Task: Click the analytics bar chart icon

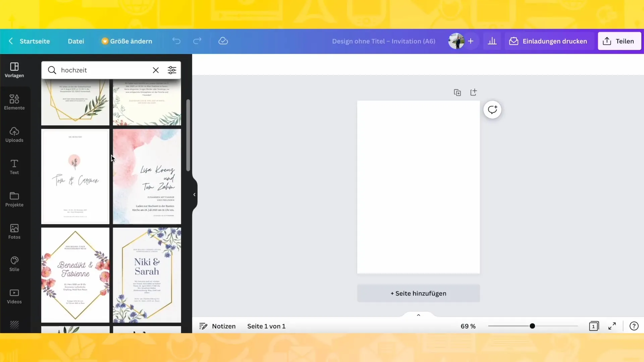Action: click(492, 41)
